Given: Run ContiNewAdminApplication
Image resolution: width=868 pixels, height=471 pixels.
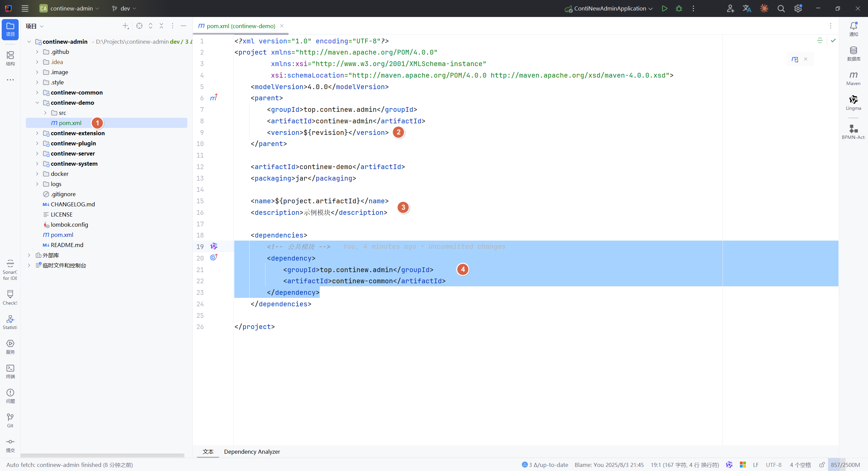Looking at the screenshot, I should point(665,8).
